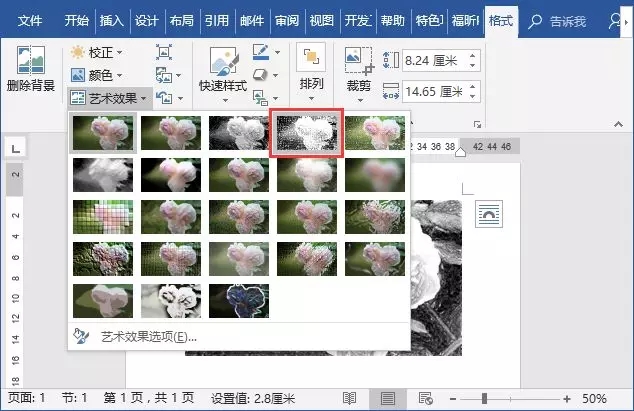Switch to the Home (开始) tab
The image size is (634, 411).
[76, 20]
